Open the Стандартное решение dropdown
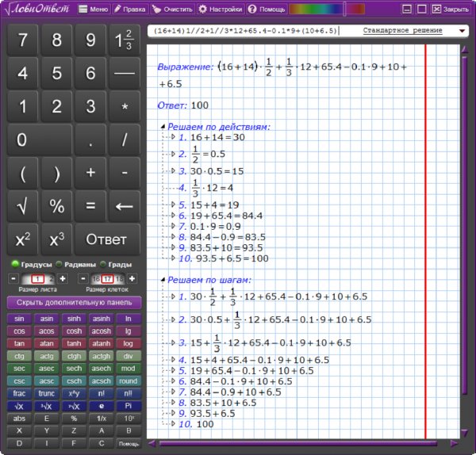The width and height of the screenshot is (476, 455). click(463, 31)
